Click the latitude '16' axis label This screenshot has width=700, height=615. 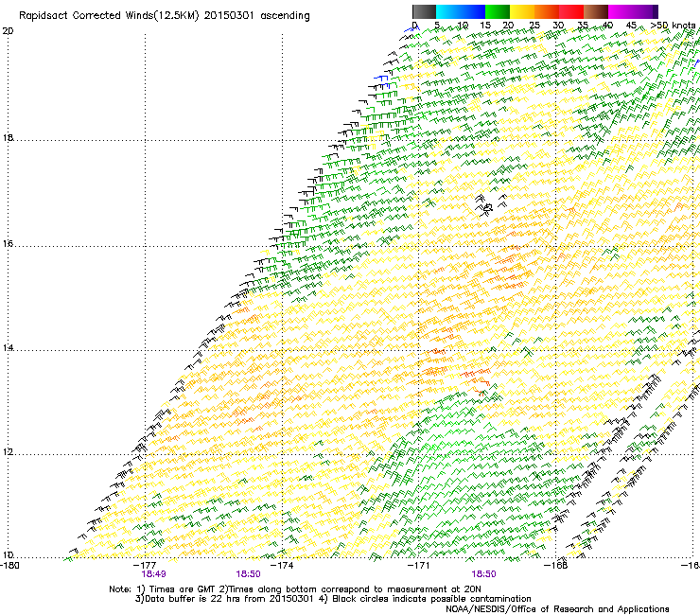(x=8, y=244)
